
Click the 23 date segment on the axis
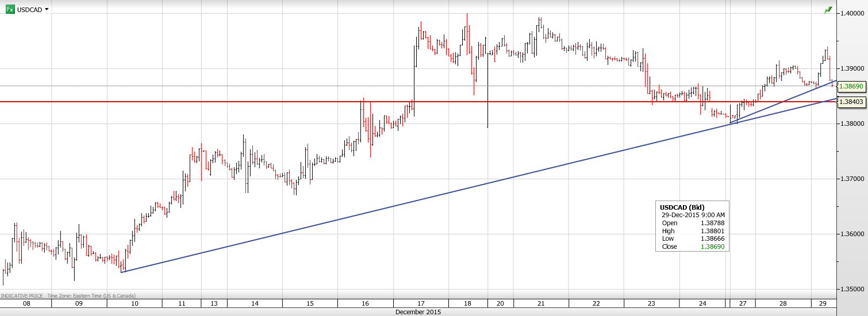pyautogui.click(x=651, y=303)
